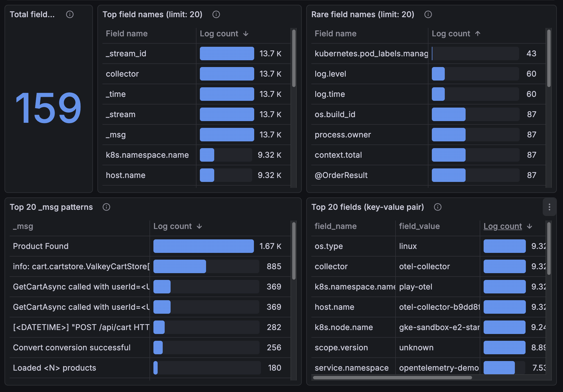Screen dimensions: 563x392
Task: Click ascending sort arrow in Rare field names
Action: [x=478, y=34]
